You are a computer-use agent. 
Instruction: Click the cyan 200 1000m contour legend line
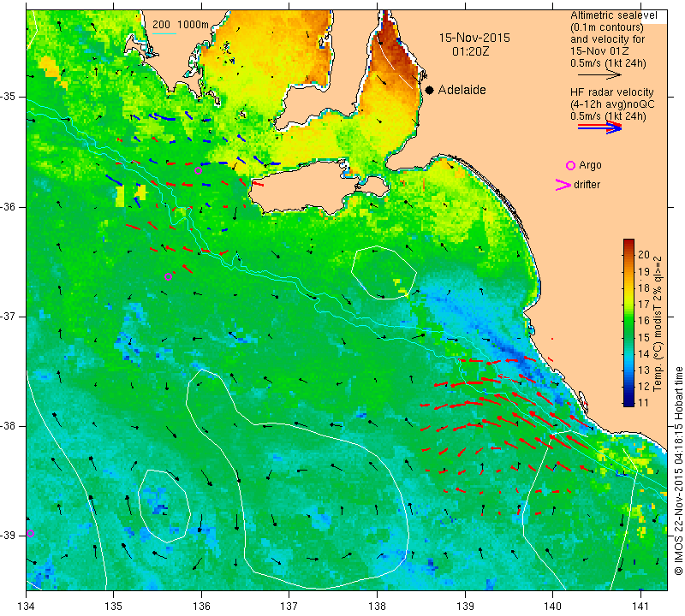point(164,33)
